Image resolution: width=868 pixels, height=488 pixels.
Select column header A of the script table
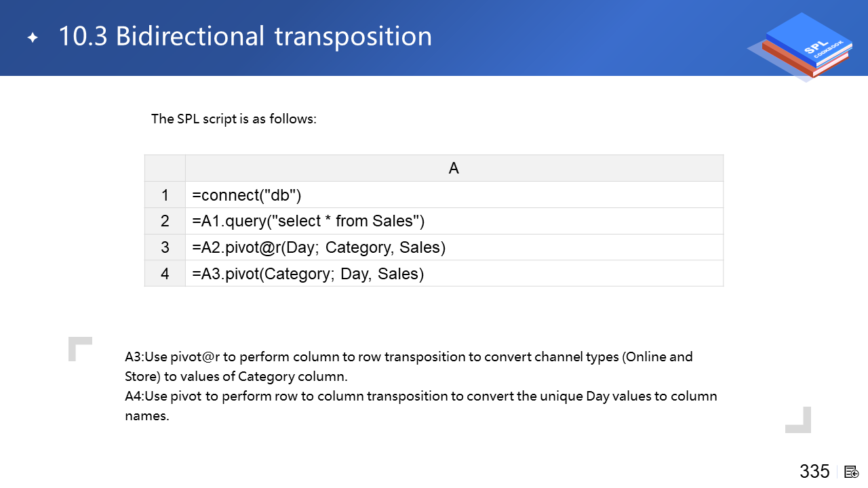(x=454, y=168)
